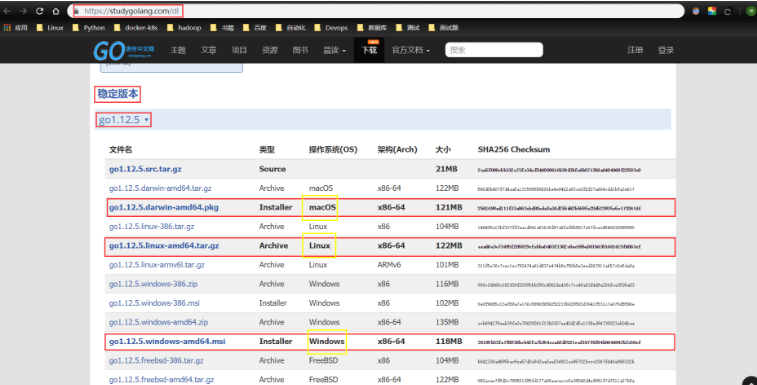Open the 数据库 bookmark folder
Screen dimensions: 757x385
tap(372, 28)
